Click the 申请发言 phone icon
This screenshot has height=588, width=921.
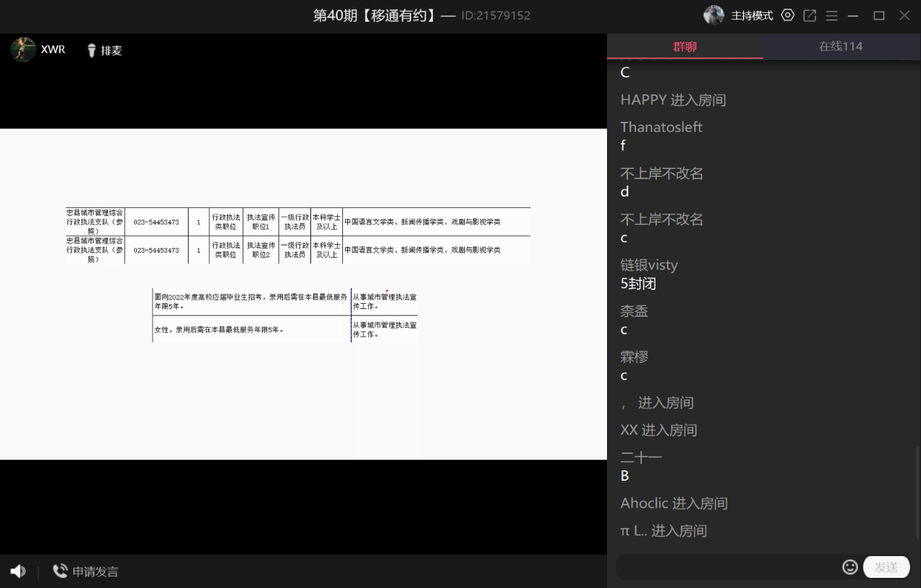60,571
